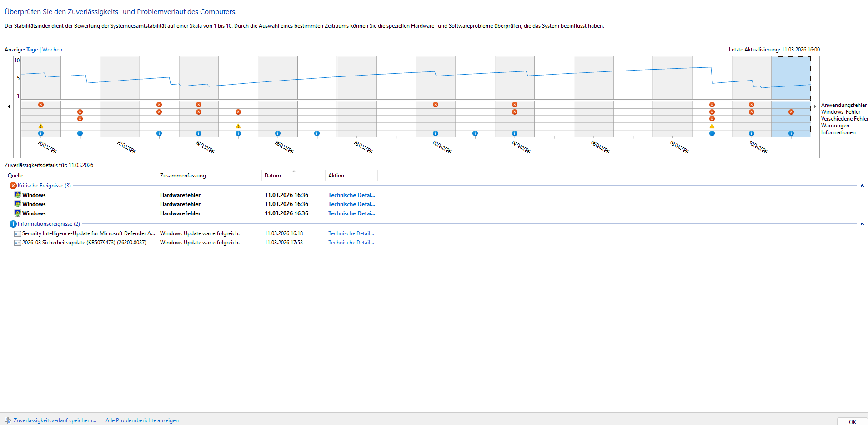868x425 pixels.
Task: Select the information icon for 26.02.2026
Action: 278,133
